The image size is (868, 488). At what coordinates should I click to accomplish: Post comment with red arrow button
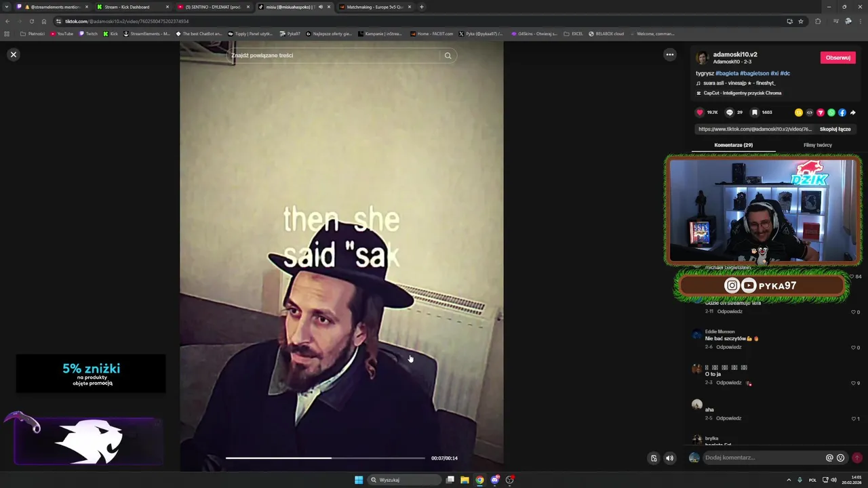coord(857,458)
